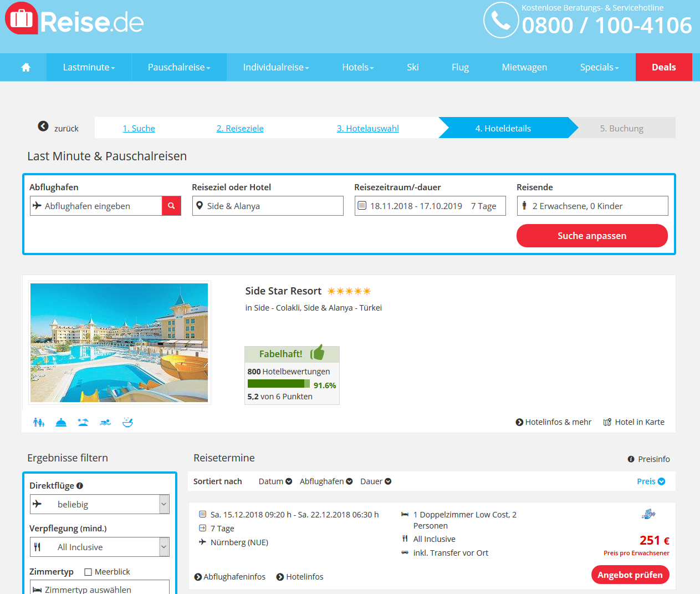The image size is (700, 594).
Task: Click the room service bell amenity icon
Action: coord(61,423)
